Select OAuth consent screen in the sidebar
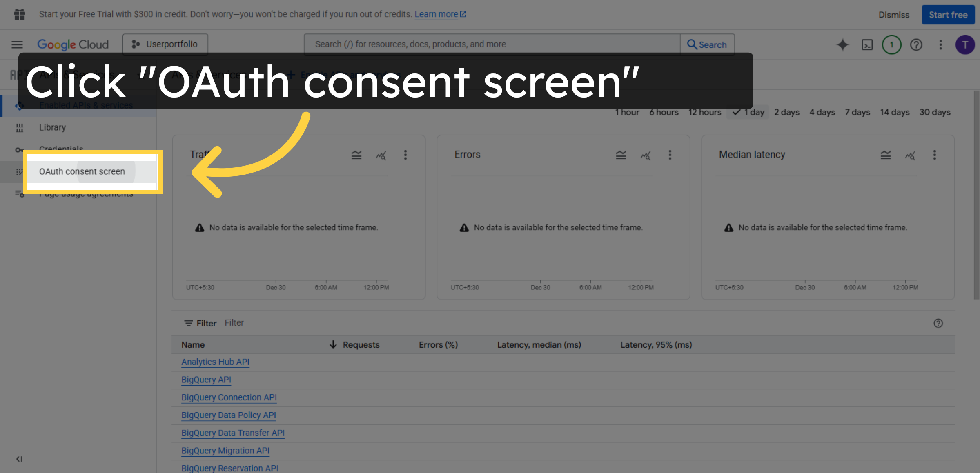The height and width of the screenshot is (473, 980). click(x=82, y=171)
